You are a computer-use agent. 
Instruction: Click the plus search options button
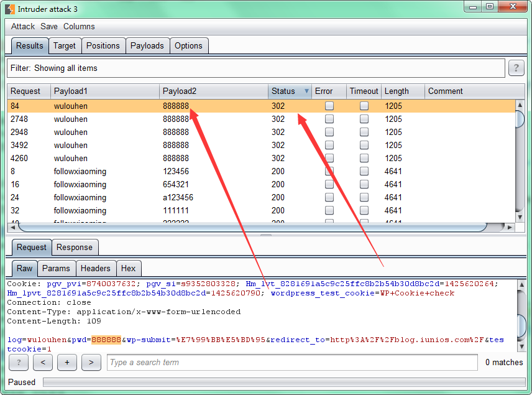coord(67,363)
